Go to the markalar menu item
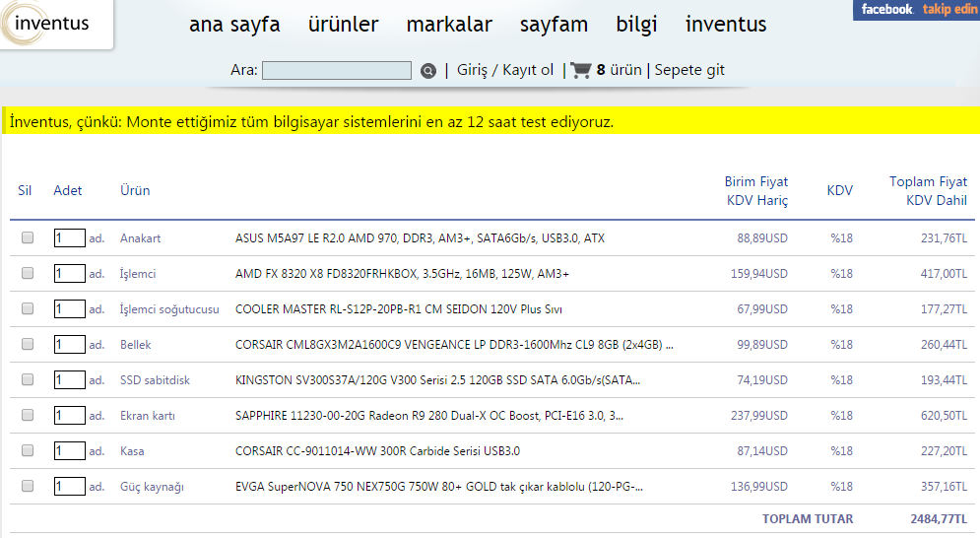Viewport: 980px width, 538px height. (449, 25)
